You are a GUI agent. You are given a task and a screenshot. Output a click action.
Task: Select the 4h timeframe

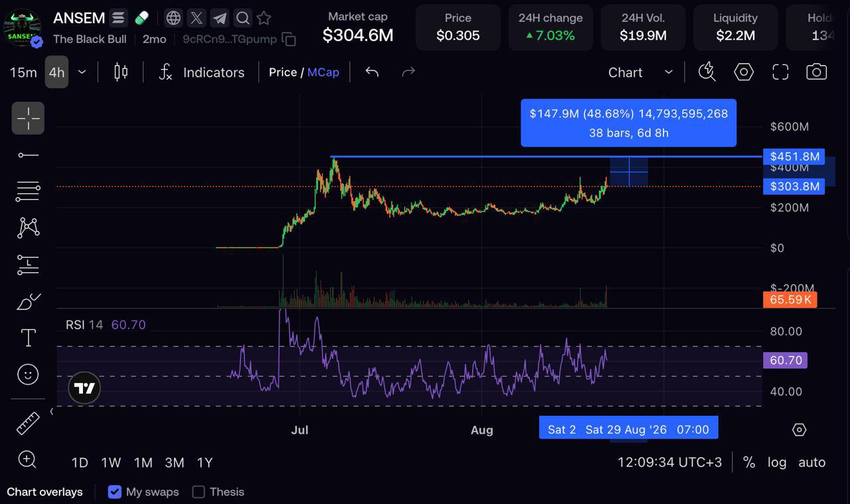(57, 72)
